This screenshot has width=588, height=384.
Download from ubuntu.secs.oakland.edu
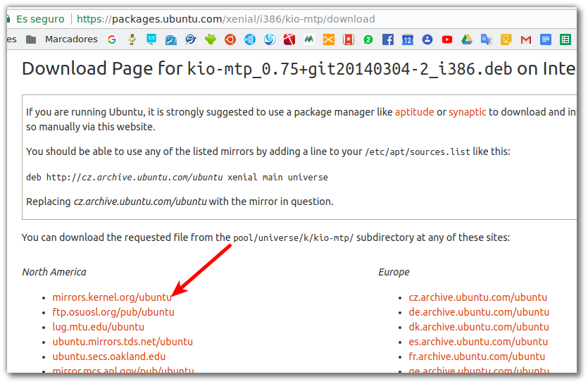pyautogui.click(x=109, y=357)
